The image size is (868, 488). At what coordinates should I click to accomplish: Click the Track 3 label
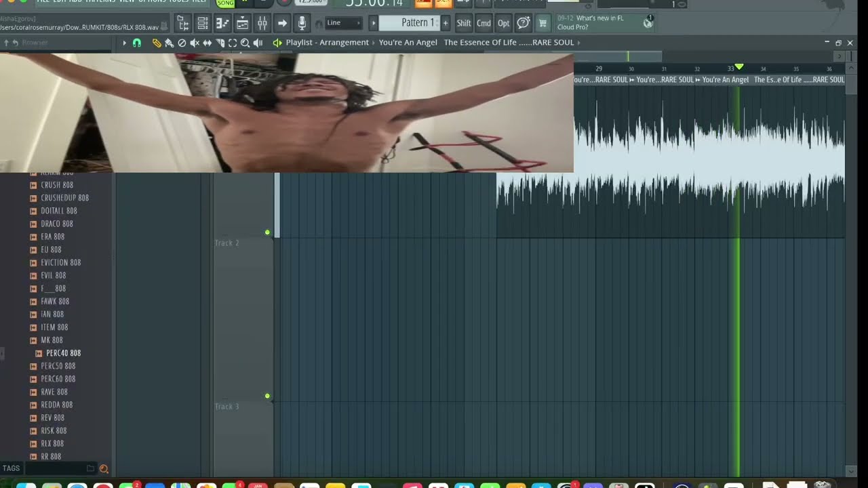(226, 406)
